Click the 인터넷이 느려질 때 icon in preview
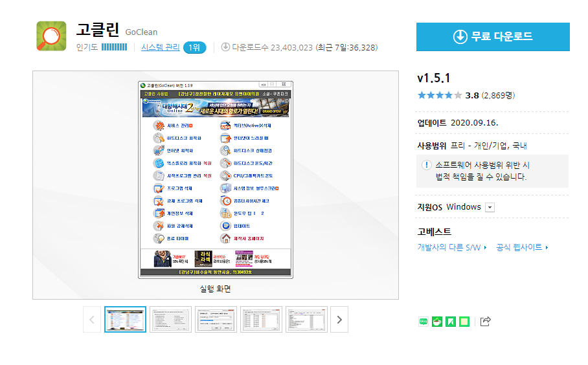Image resolution: width=588 pixels, height=365 pixels. pos(226,138)
